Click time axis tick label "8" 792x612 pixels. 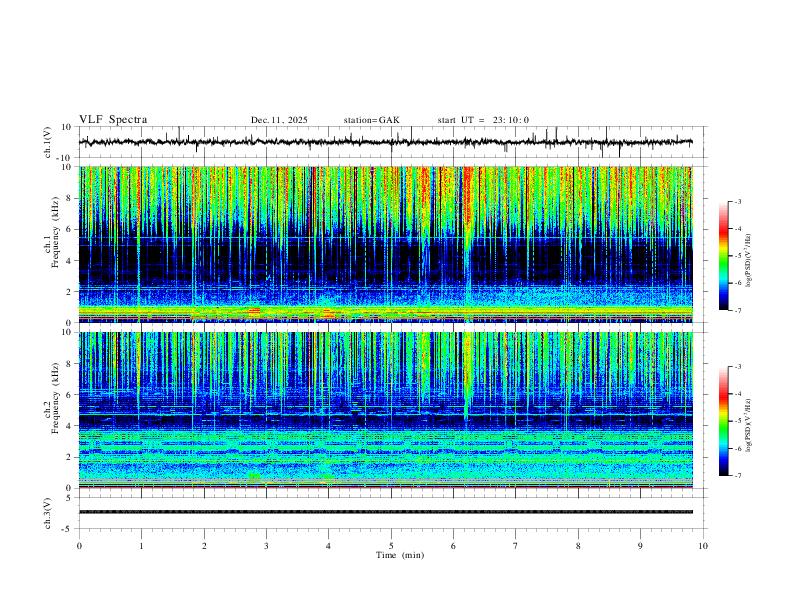click(578, 546)
